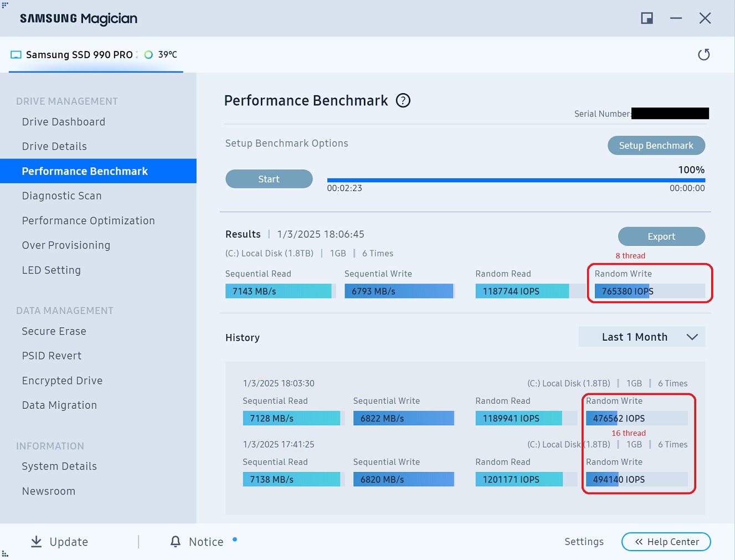735x560 pixels.
Task: Click the Setup Benchmark button
Action: click(x=656, y=146)
